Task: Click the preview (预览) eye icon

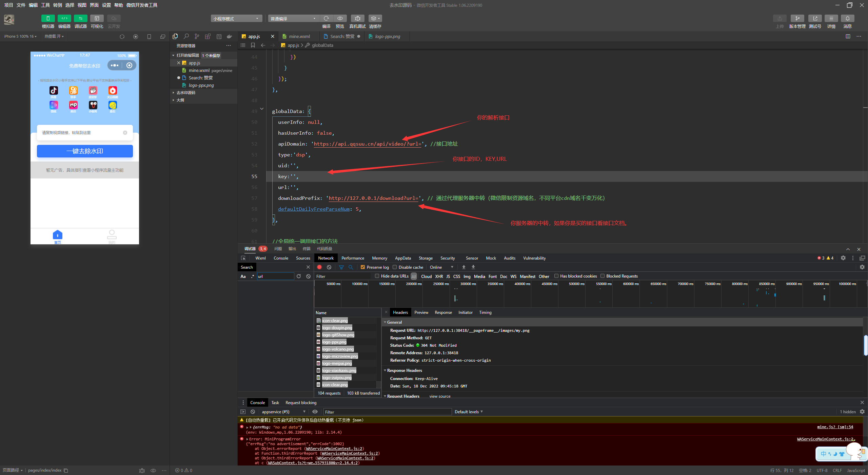Action: point(340,18)
